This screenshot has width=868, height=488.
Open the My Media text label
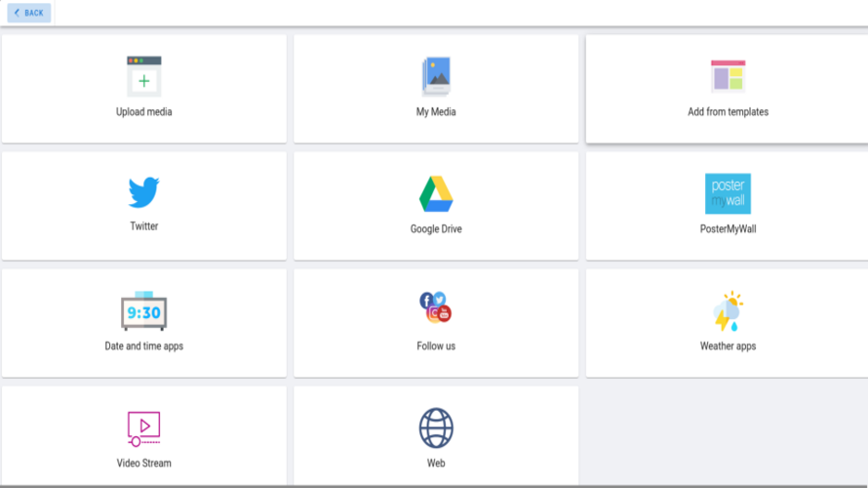point(436,112)
